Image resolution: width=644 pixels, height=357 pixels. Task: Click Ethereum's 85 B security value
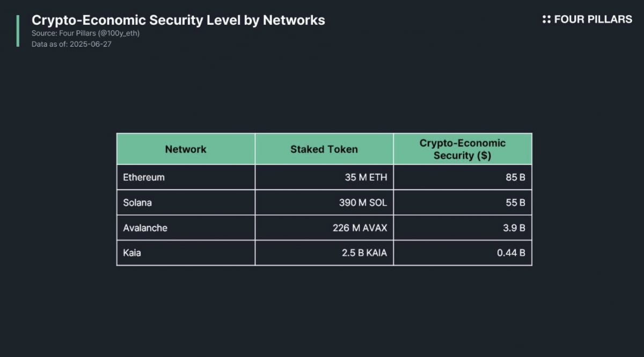[x=515, y=177]
